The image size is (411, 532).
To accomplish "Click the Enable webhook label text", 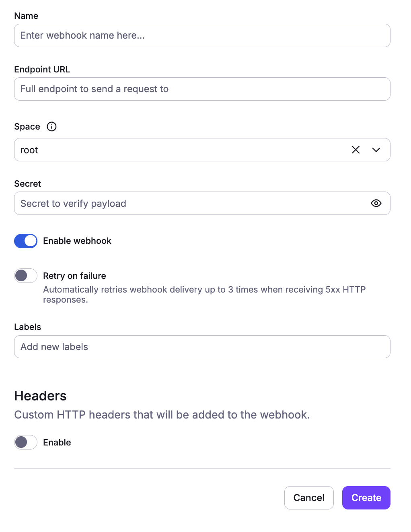I will click(77, 241).
